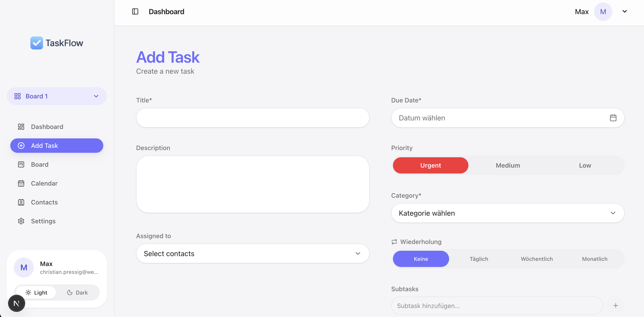Screen dimensions: 644x317
Task: Click the M avatar in top bar
Action: 603,12
